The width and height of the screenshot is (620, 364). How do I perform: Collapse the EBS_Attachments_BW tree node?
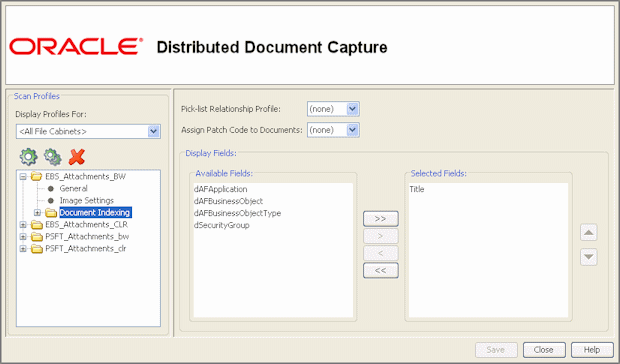tap(23, 177)
